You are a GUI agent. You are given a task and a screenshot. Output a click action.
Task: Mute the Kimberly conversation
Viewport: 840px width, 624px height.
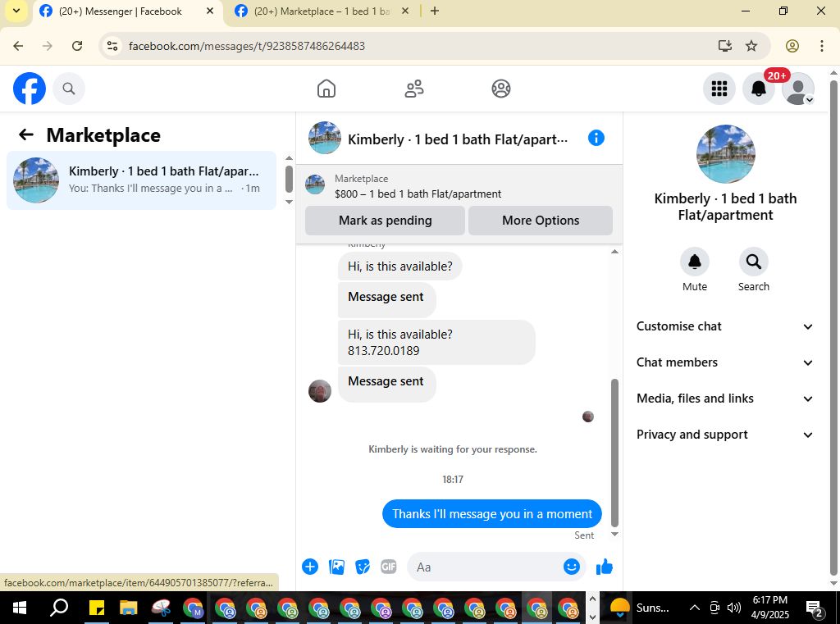point(694,262)
